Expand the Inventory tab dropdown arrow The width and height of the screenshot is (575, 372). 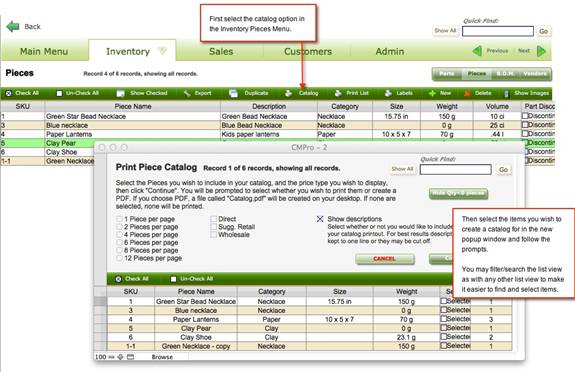162,51
